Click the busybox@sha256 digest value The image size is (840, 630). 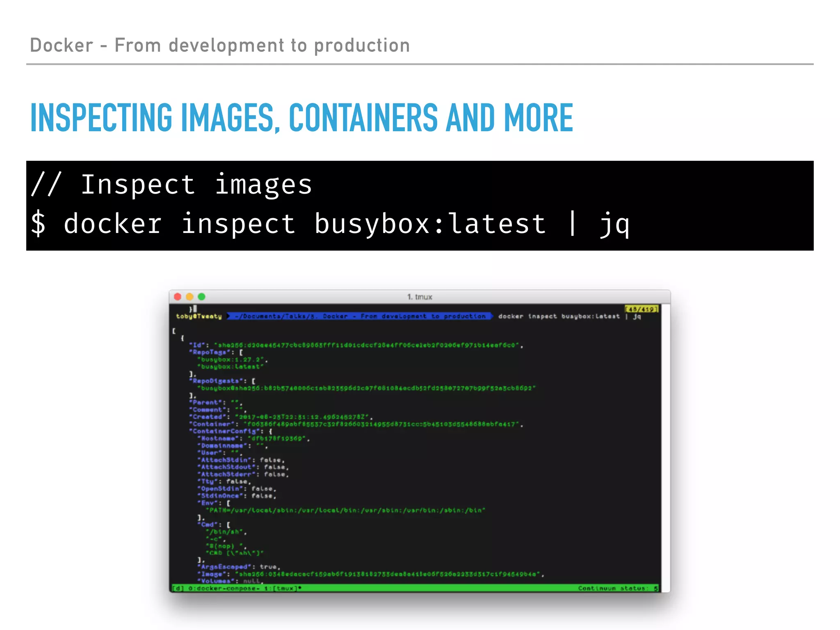(x=366, y=388)
